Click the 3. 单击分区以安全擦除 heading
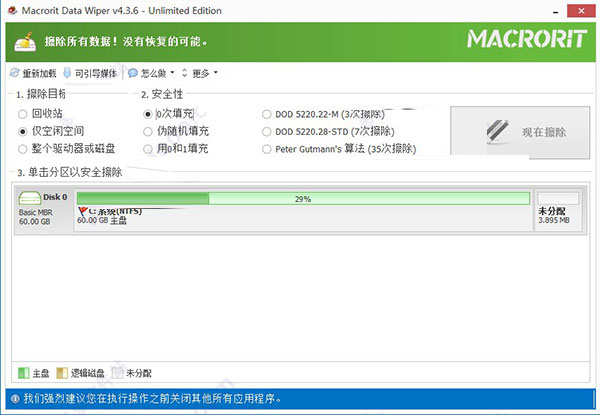This screenshot has width=600, height=415. pos(70,173)
